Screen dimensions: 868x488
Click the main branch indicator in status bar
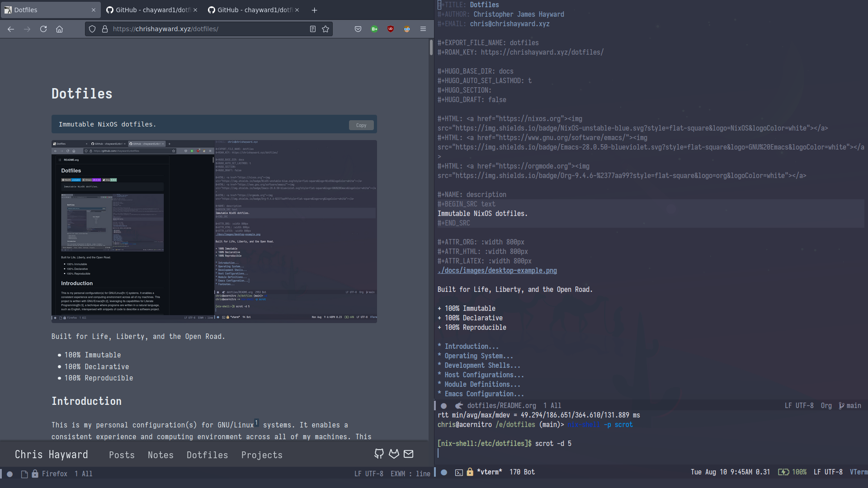(x=853, y=405)
